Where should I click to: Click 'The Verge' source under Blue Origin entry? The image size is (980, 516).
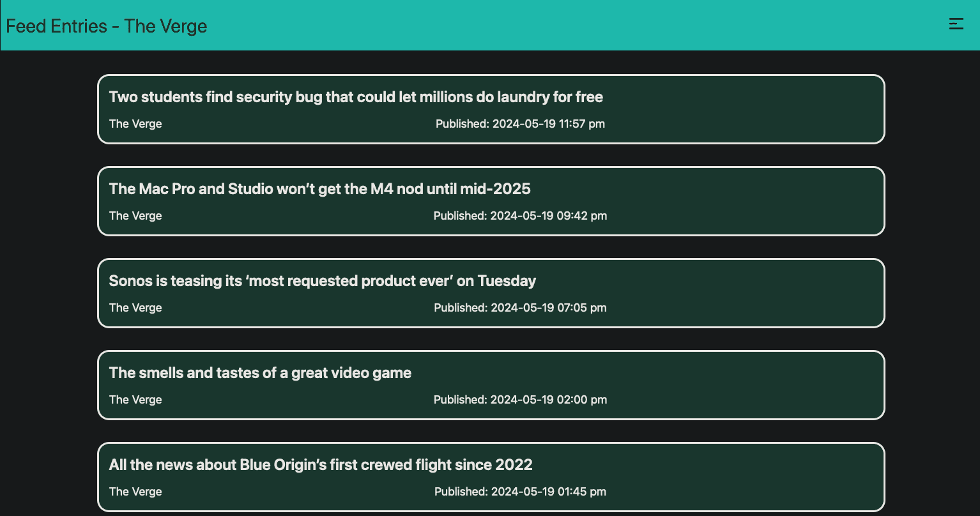[135, 492]
